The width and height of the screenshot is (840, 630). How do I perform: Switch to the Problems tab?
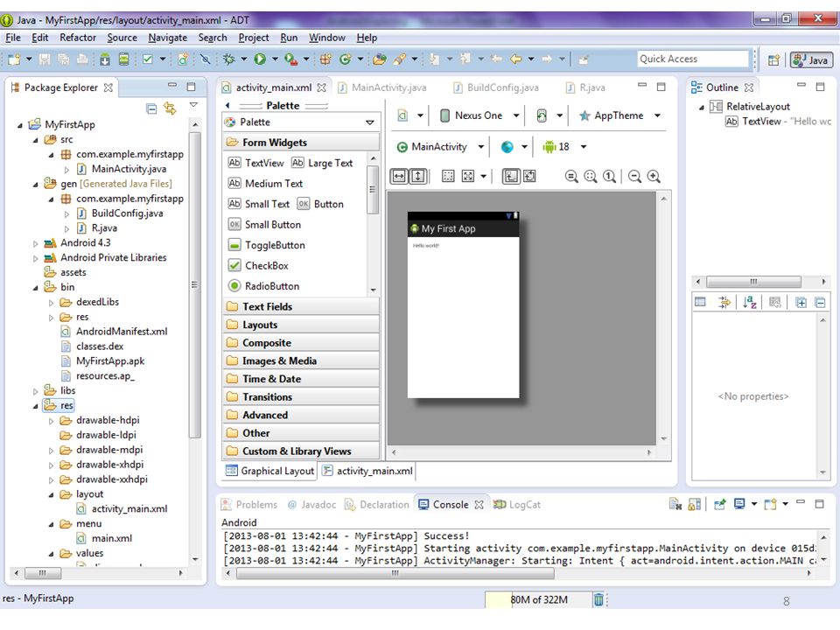pos(249,505)
